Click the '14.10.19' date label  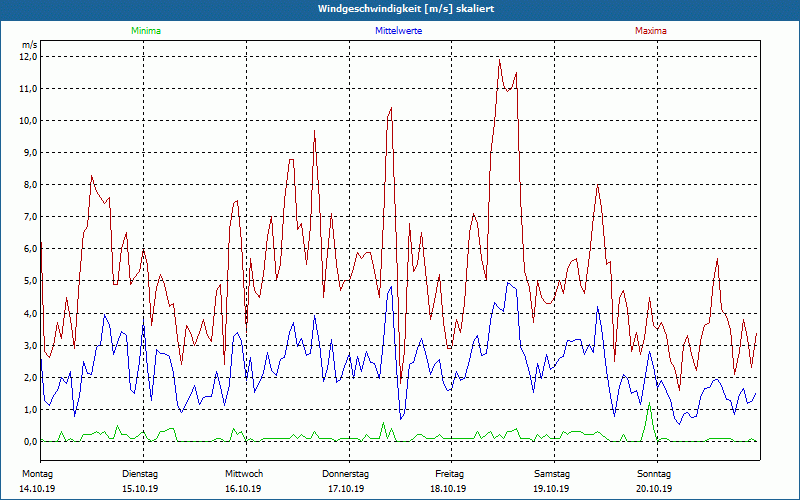(x=37, y=489)
